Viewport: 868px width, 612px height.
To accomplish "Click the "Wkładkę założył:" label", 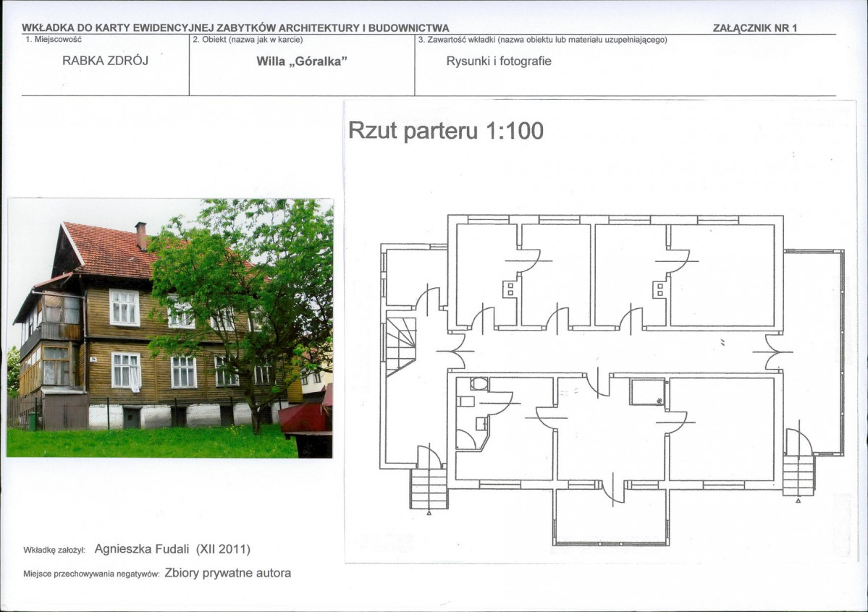I will tap(54, 551).
